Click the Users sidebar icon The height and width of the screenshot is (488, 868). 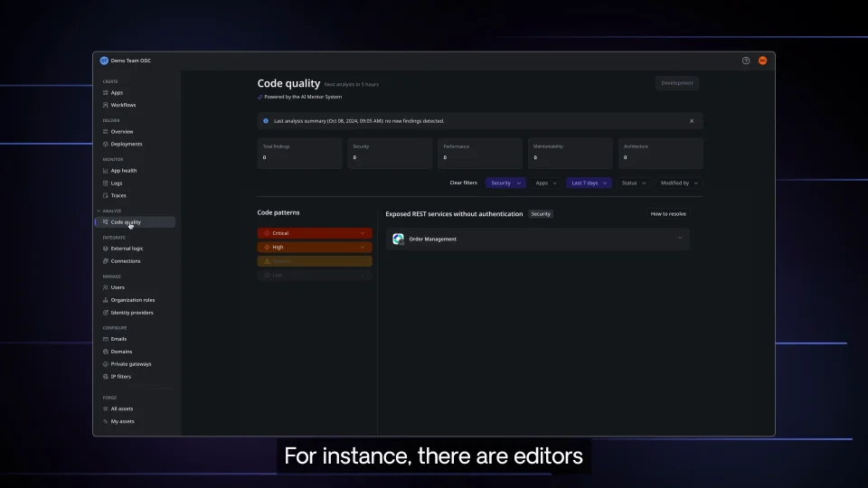coord(105,287)
